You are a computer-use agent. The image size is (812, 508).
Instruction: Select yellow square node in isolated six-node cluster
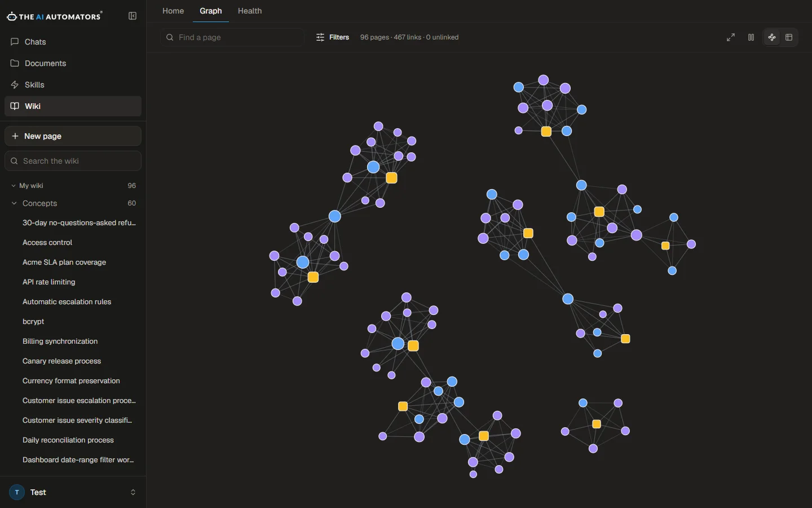597,424
